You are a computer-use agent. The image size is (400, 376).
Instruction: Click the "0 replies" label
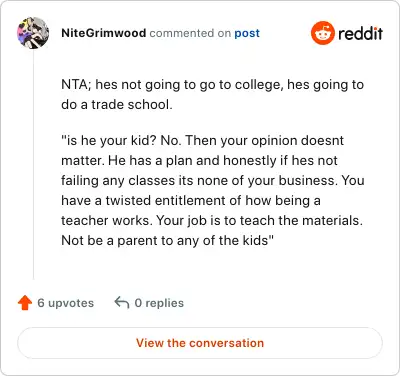pos(159,303)
